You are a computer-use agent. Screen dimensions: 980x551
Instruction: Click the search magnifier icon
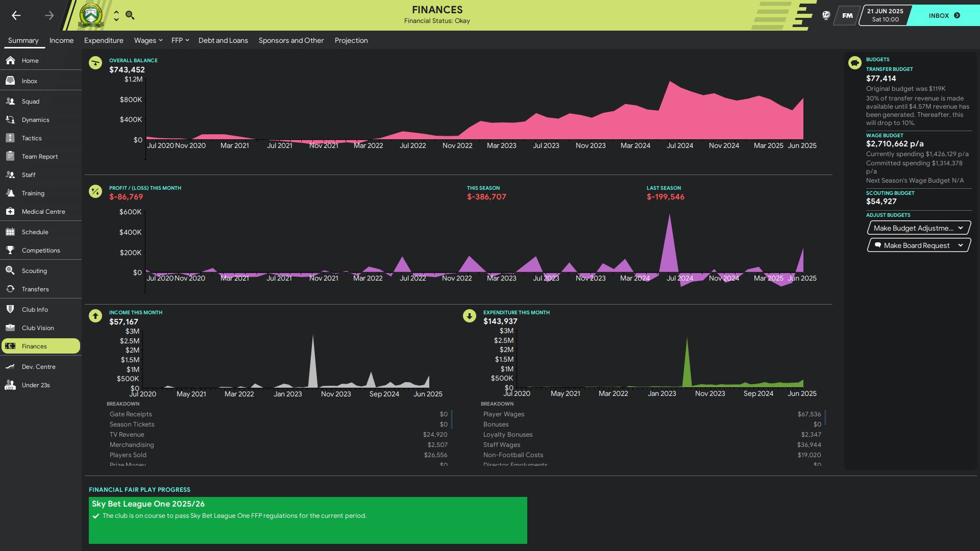pos(130,15)
